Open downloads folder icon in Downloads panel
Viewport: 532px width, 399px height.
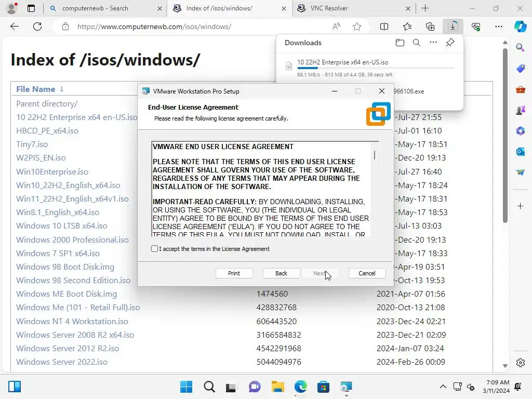(x=400, y=43)
